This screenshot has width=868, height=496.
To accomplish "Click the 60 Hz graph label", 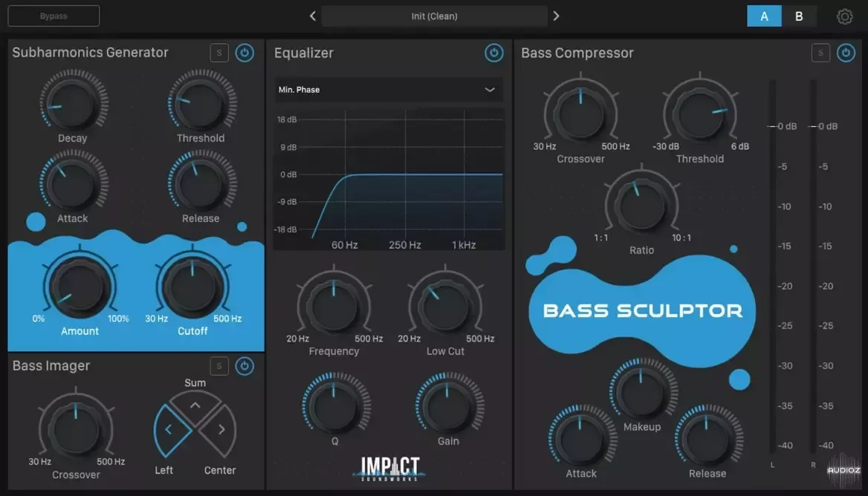I will pos(344,245).
